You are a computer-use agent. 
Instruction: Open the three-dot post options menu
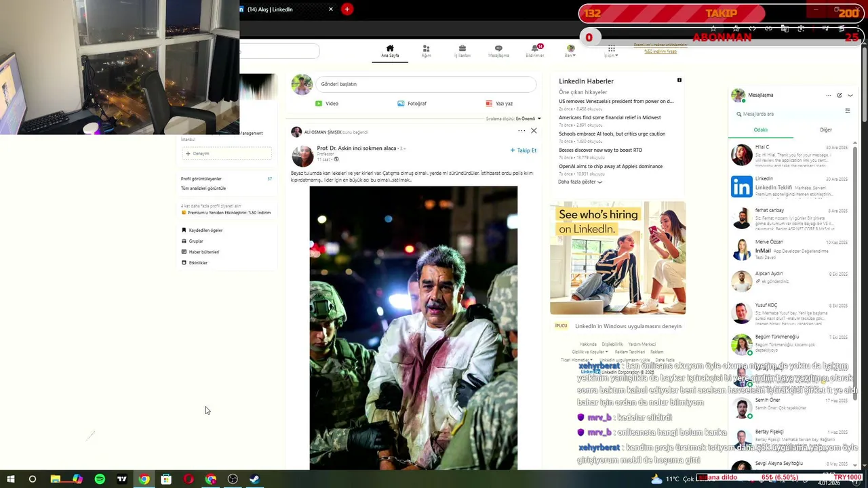(x=521, y=131)
